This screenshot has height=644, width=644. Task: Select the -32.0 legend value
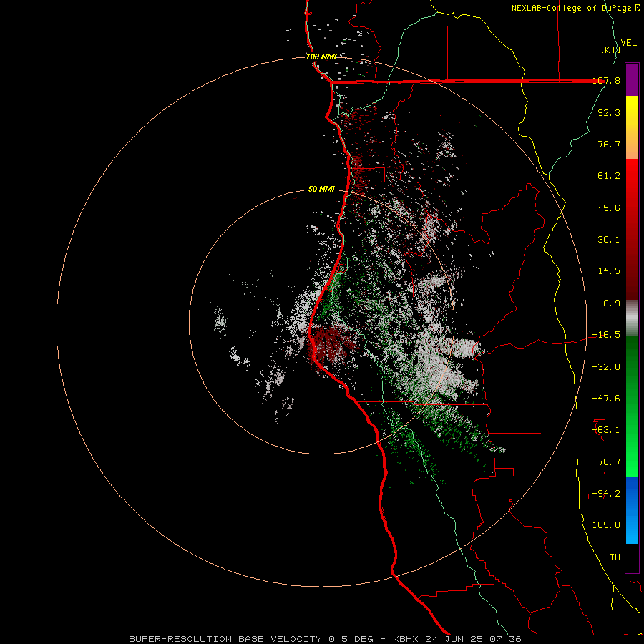[x=606, y=367]
